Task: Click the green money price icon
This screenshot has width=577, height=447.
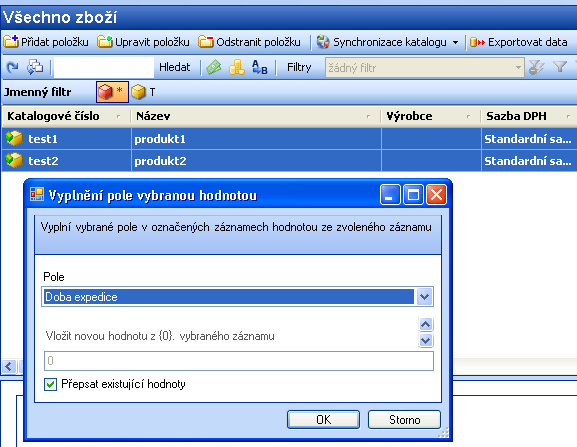Action: (x=214, y=67)
